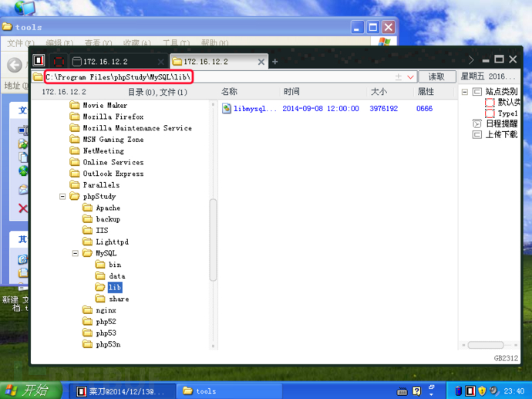Image resolution: width=532 pixels, height=399 pixels.
Task: Select the php52 folder icon
Action: (x=88, y=321)
